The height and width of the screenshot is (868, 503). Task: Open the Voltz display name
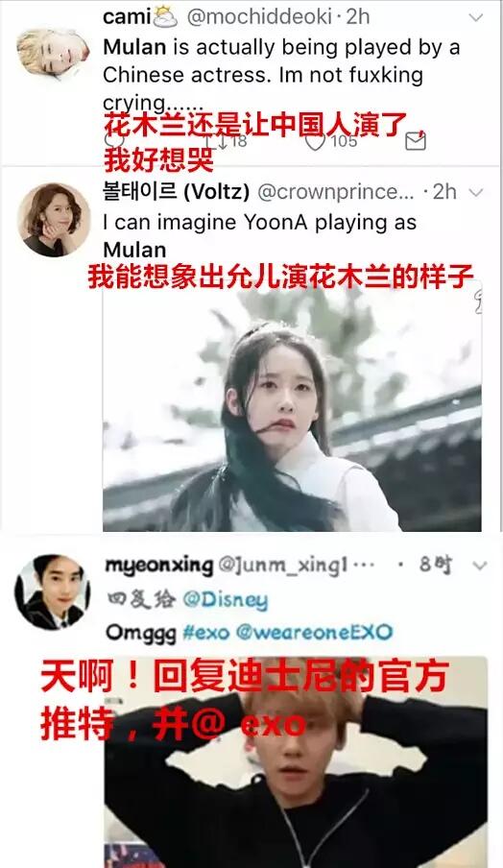coord(176,192)
